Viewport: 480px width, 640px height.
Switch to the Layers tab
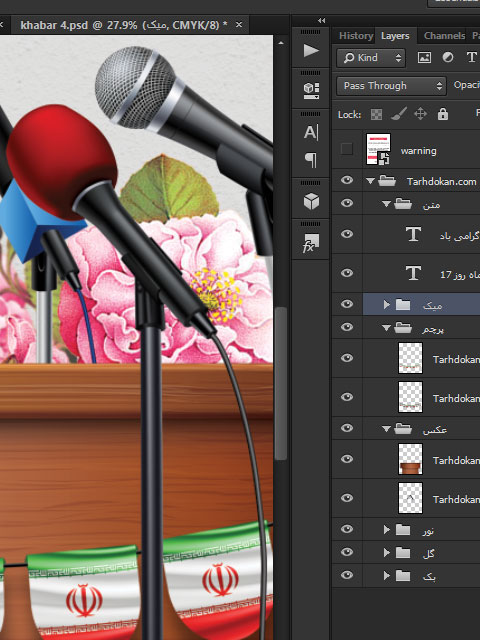(x=395, y=36)
